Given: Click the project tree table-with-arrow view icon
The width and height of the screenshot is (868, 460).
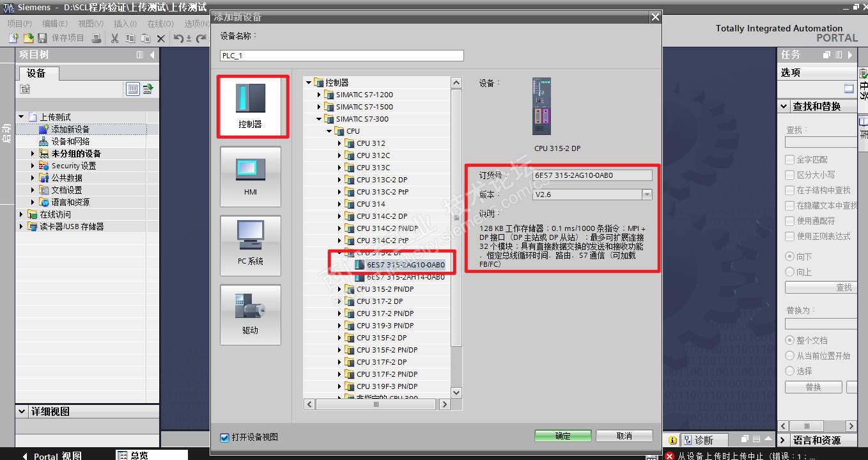Looking at the screenshot, I should 148,89.
